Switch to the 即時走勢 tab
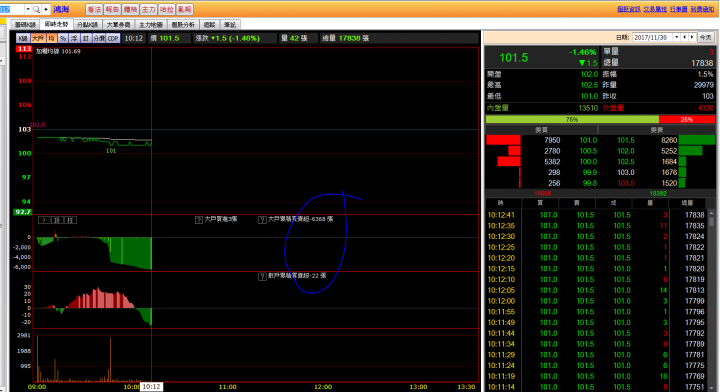The width and height of the screenshot is (720, 392). [56, 24]
